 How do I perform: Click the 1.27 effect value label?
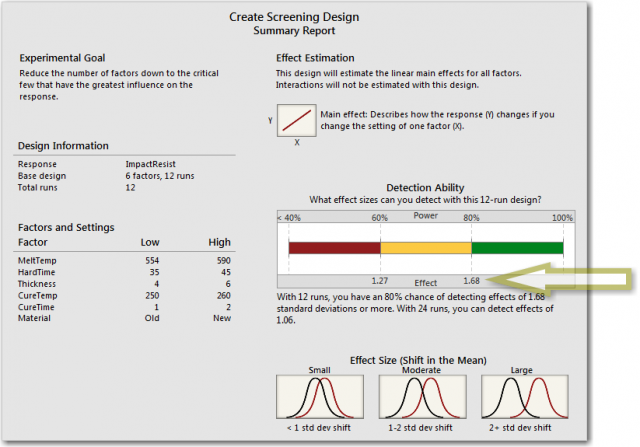pyautogui.click(x=379, y=281)
